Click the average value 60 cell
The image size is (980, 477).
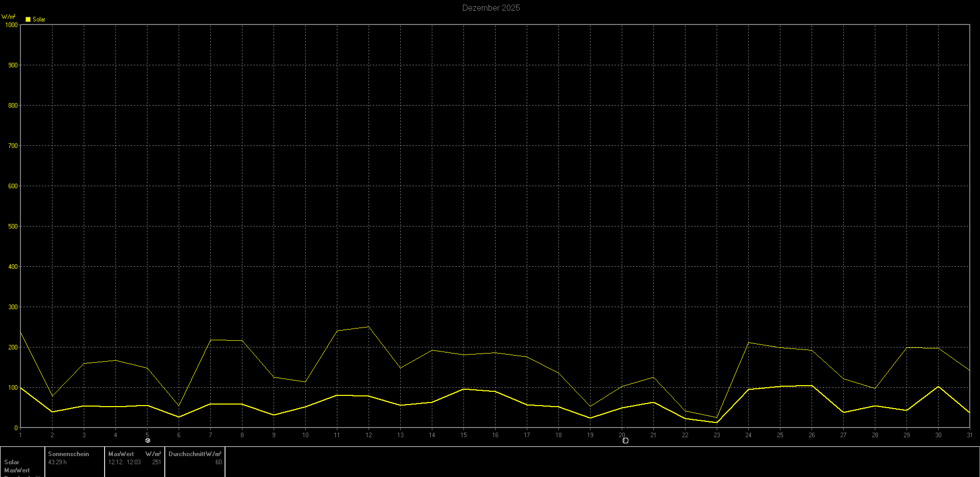coord(218,462)
